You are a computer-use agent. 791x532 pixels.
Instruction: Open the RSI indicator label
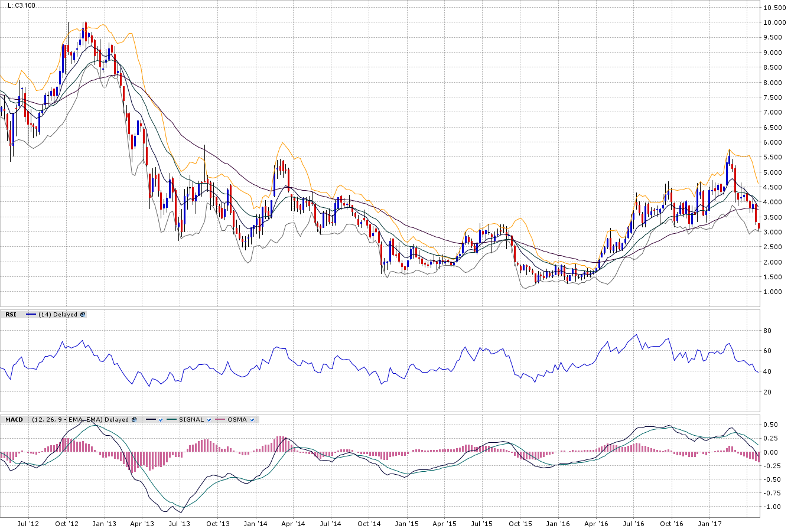click(x=11, y=315)
